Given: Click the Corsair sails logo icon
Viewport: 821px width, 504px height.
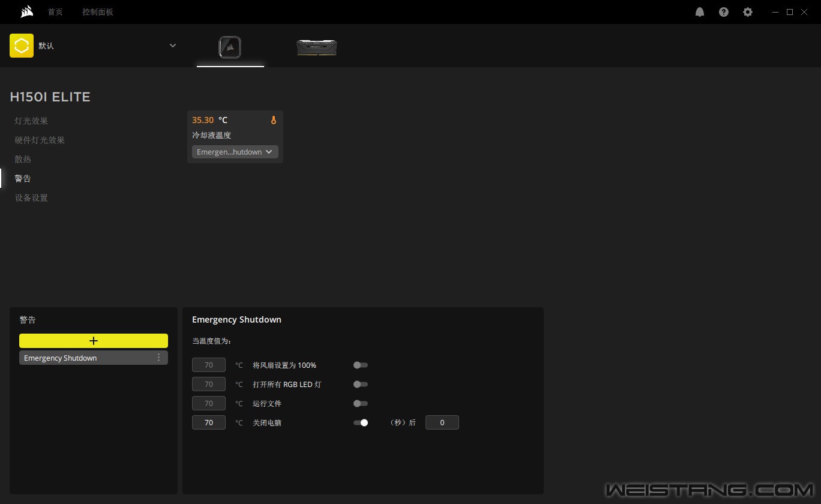Looking at the screenshot, I should pyautogui.click(x=26, y=11).
